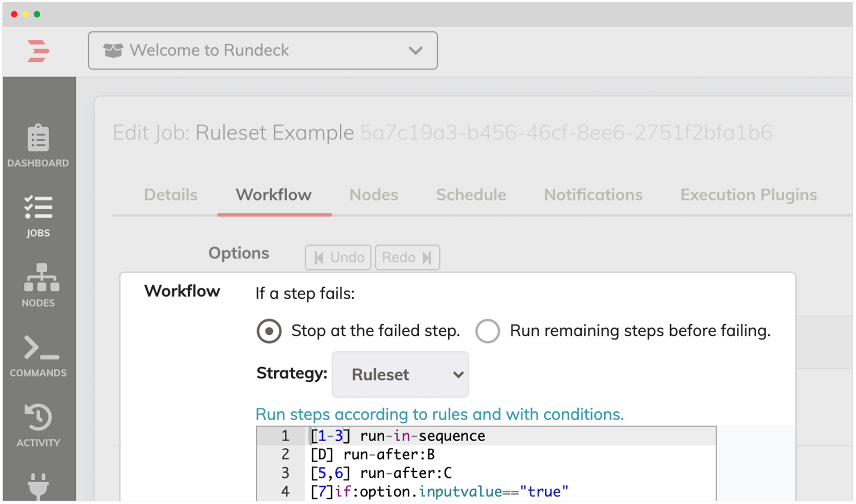This screenshot has width=856, height=504.
Task: Open the Strategy Ruleset dropdown
Action: tap(400, 374)
